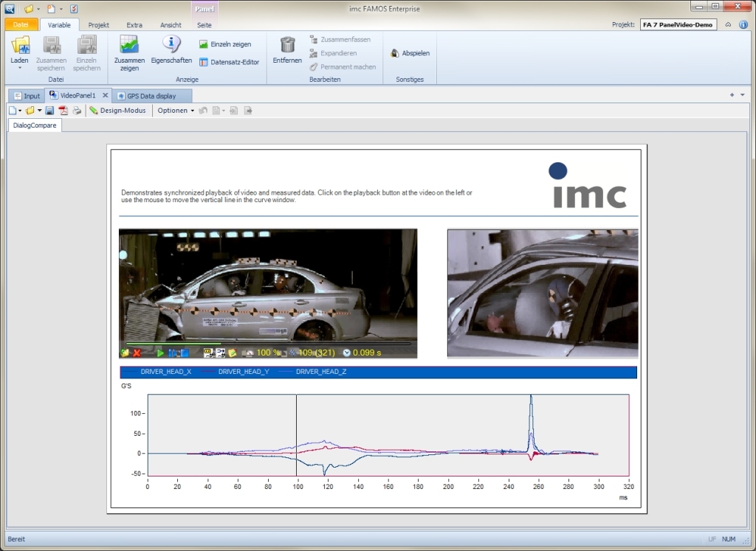Click the open folder icon in the quick access toolbar
Viewport: 756px width, 551px height.
coord(29,9)
